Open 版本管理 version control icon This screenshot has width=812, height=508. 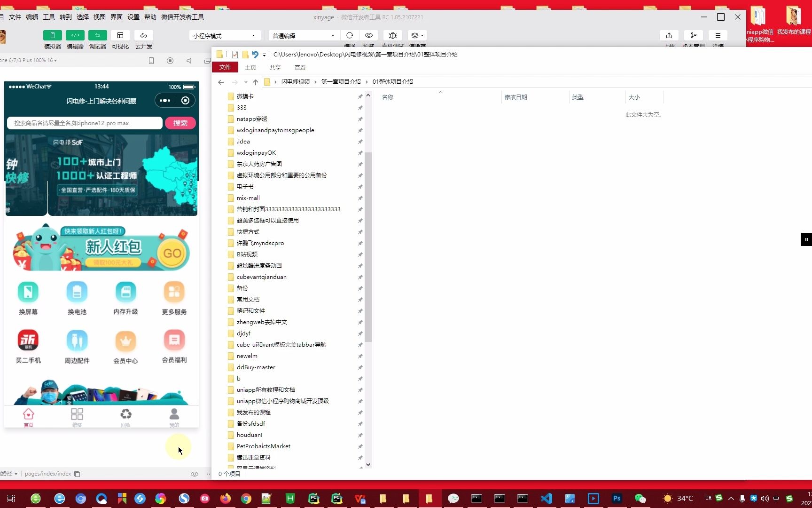pos(694,35)
